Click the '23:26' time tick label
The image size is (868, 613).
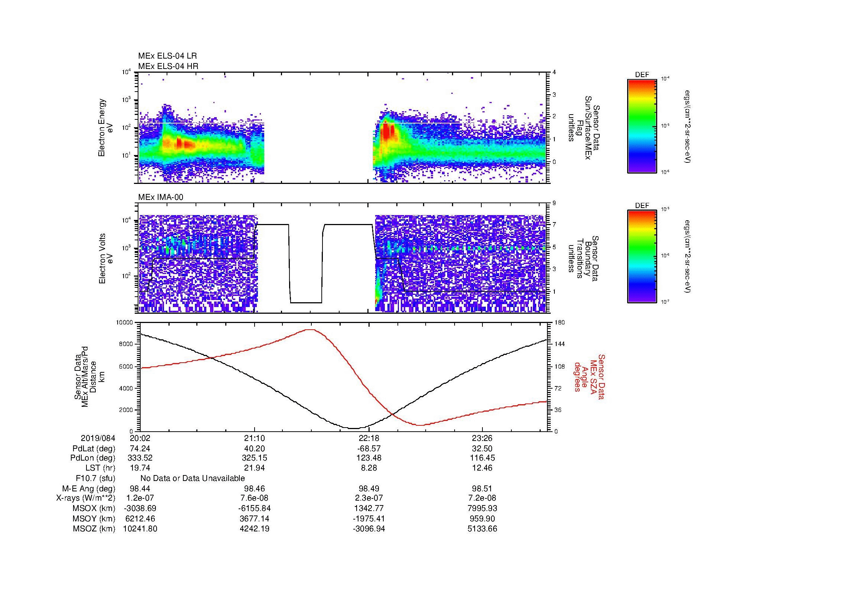pos(482,438)
